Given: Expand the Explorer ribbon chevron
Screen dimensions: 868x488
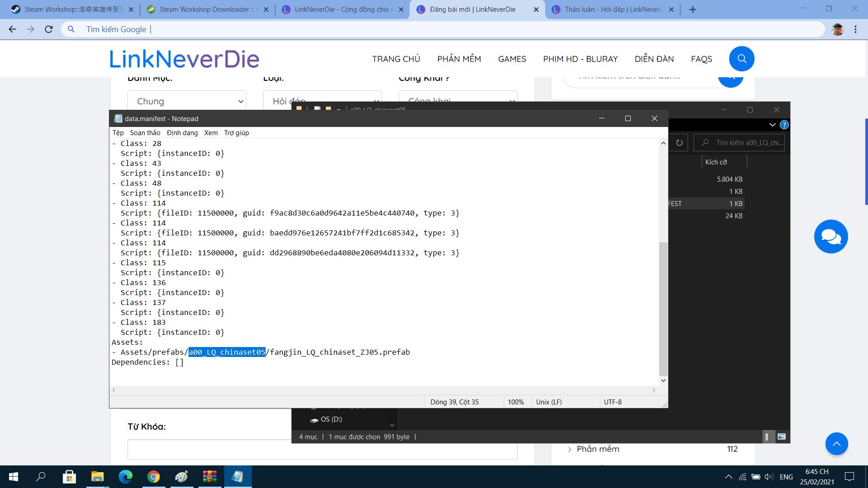Looking at the screenshot, I should (772, 125).
